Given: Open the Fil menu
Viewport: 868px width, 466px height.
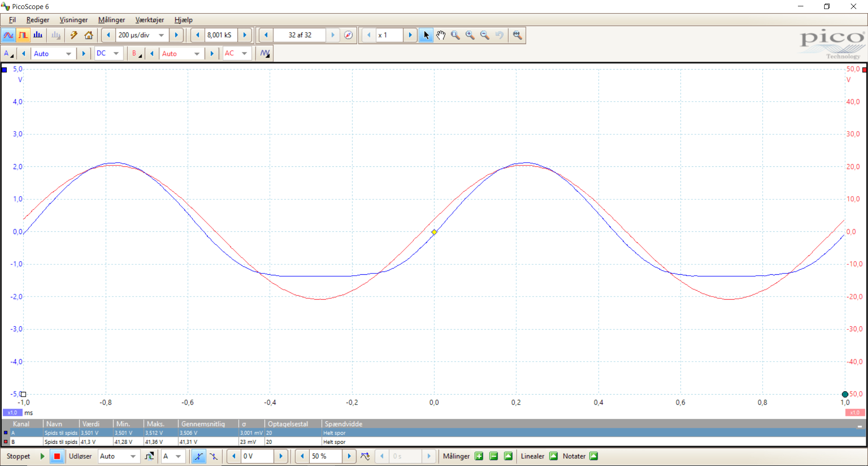Looking at the screenshot, I should tap(12, 20).
